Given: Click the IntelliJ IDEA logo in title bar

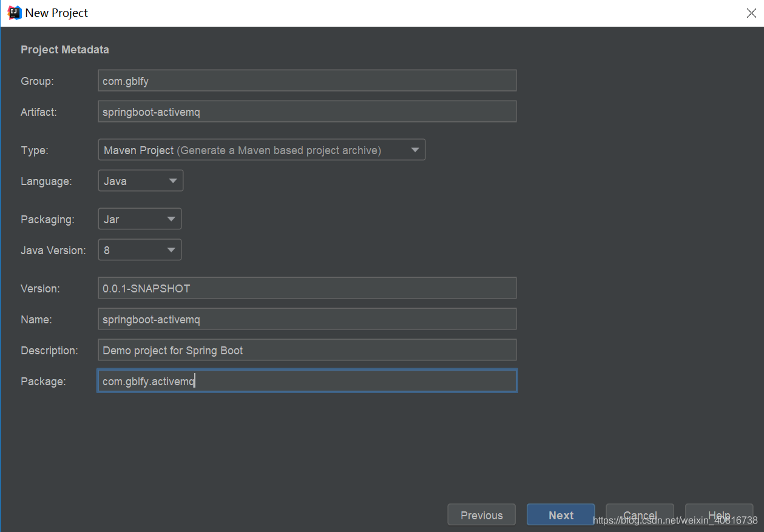Looking at the screenshot, I should (x=14, y=13).
